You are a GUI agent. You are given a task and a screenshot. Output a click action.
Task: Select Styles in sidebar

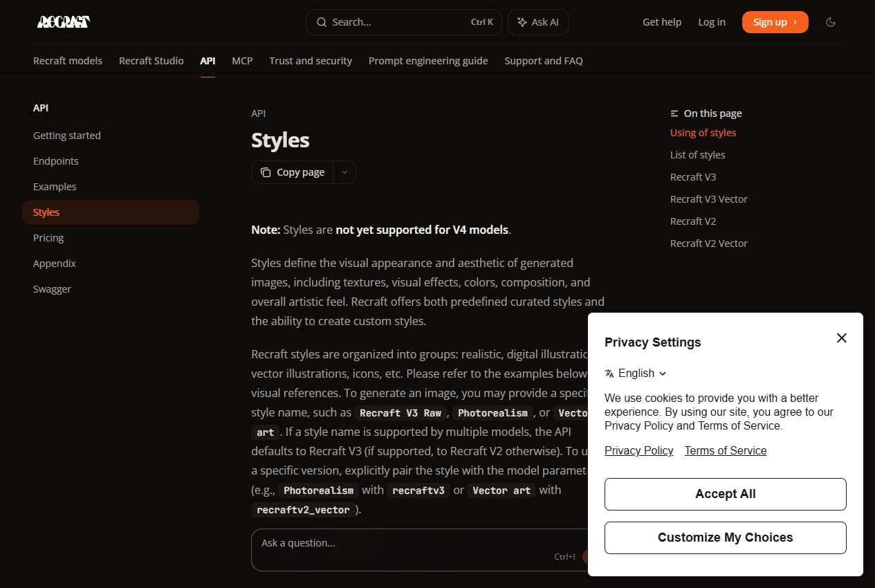(x=111, y=212)
